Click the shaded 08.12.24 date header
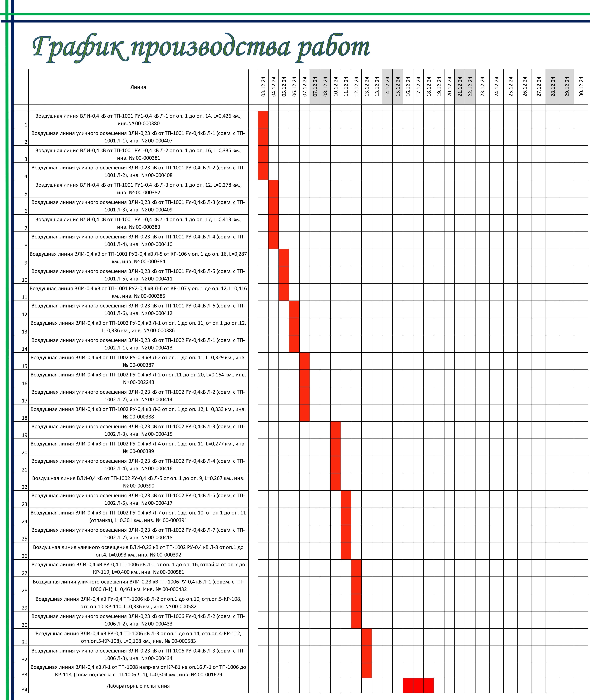 [325, 87]
